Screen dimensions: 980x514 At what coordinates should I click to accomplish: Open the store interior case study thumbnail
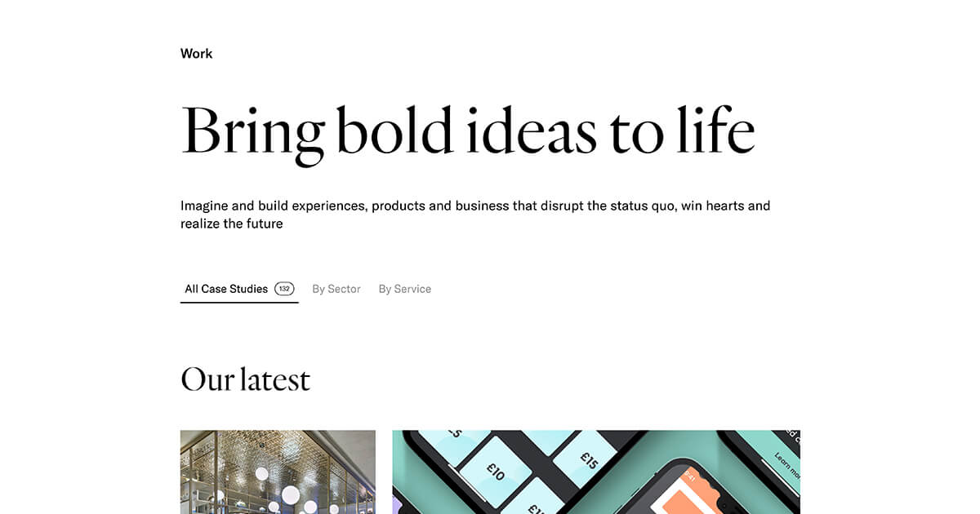tap(278, 472)
